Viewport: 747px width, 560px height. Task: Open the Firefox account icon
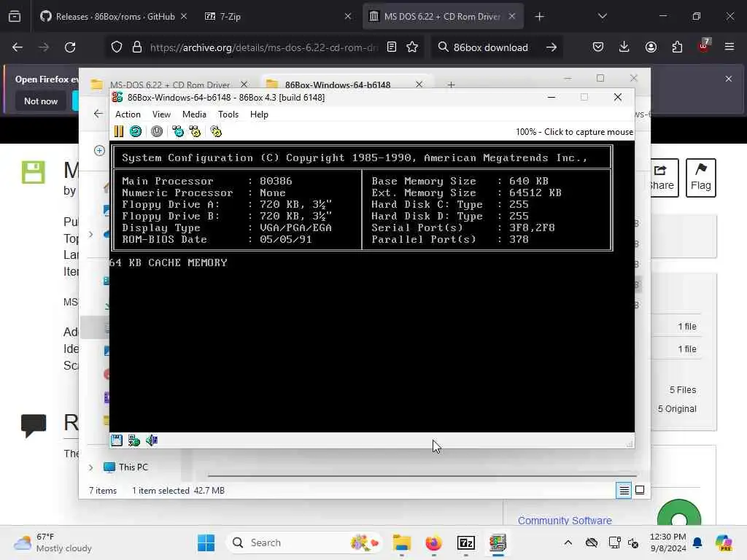(651, 47)
